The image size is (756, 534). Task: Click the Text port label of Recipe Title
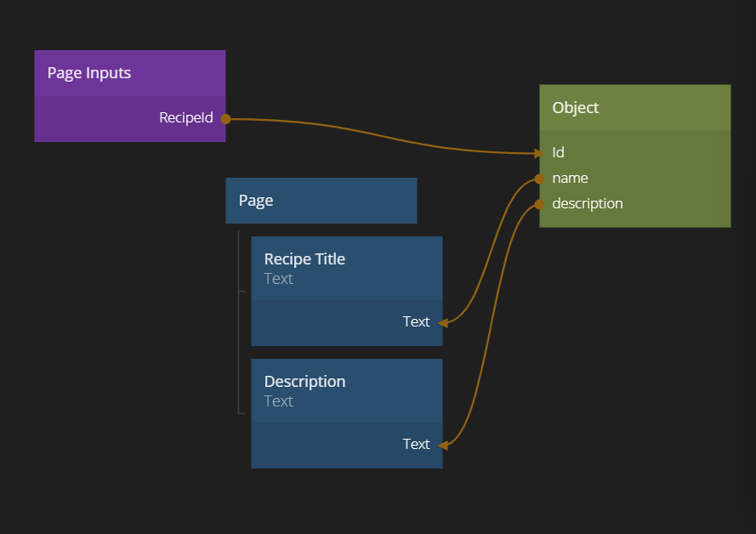point(416,322)
